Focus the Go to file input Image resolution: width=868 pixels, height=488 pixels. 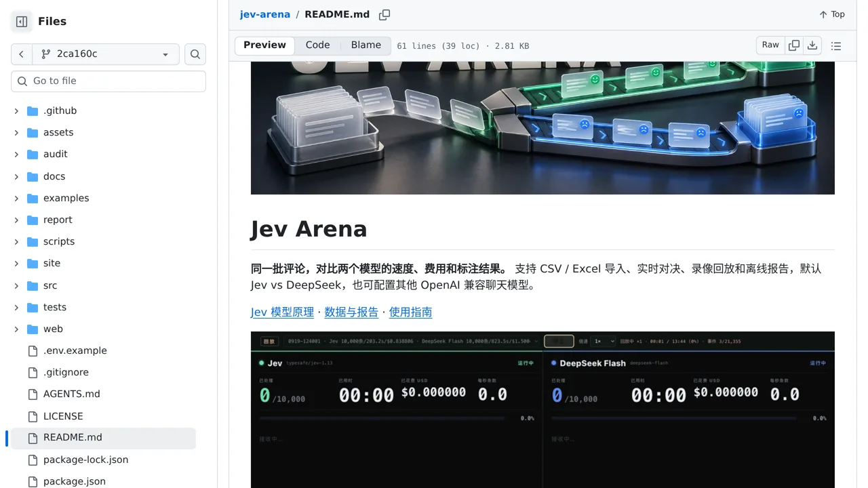(108, 81)
